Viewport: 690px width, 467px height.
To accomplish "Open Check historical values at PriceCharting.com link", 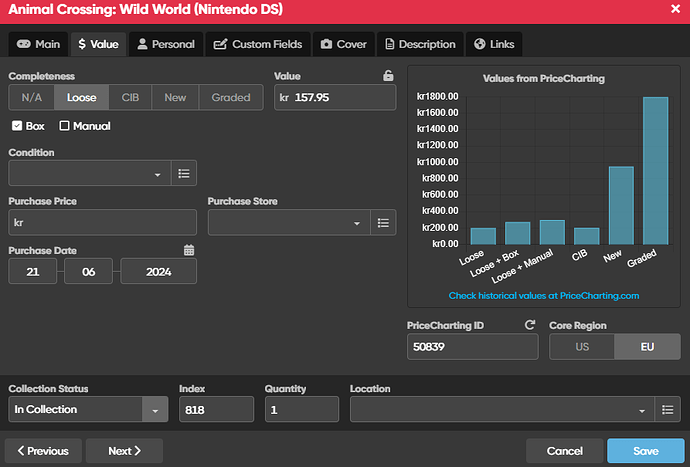I will click(544, 296).
